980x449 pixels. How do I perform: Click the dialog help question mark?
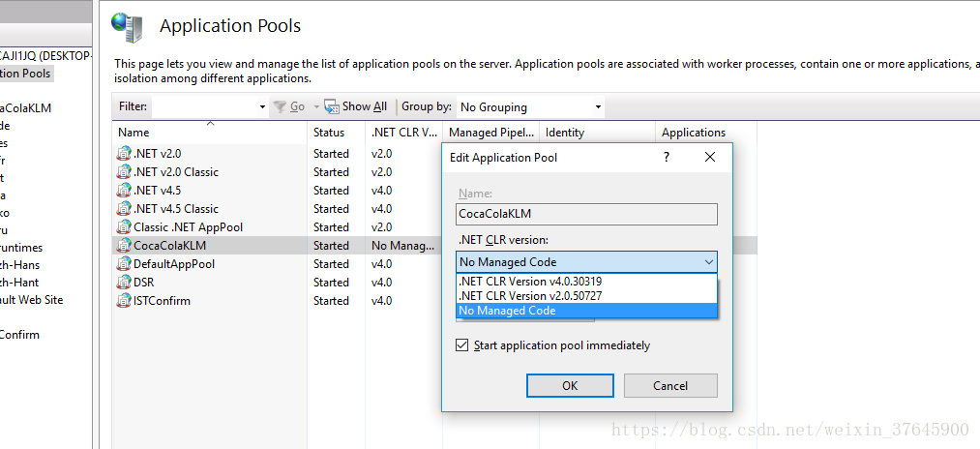(668, 157)
